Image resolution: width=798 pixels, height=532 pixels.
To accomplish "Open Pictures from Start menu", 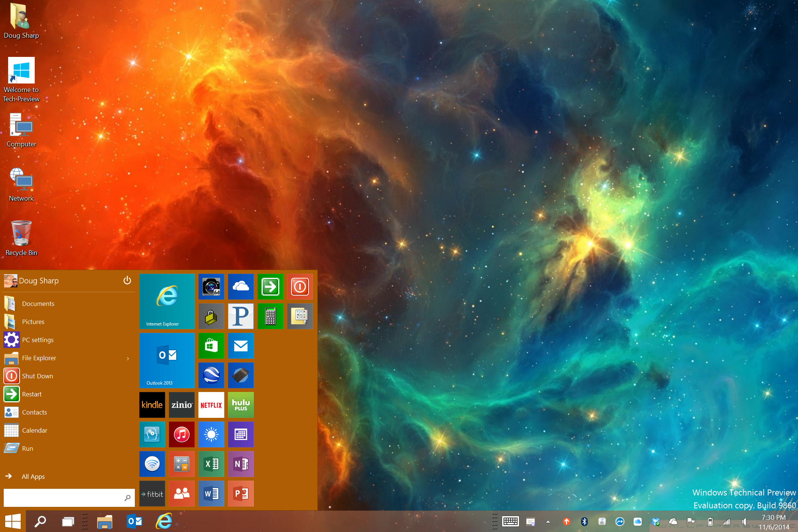I will coord(69,322).
